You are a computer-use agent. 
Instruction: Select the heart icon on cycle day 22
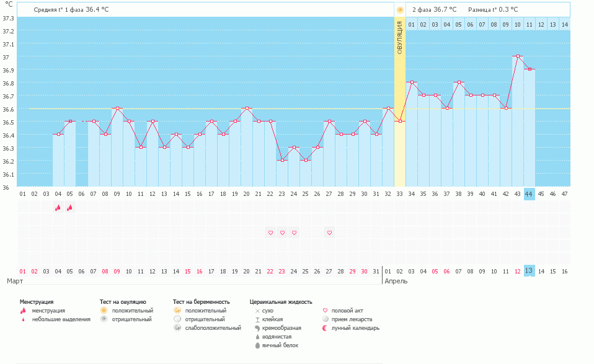[270, 233]
